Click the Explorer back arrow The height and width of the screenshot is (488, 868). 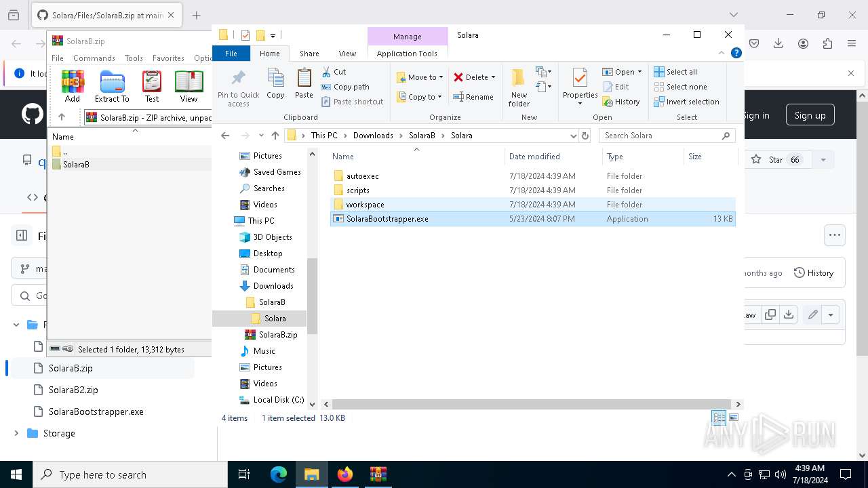click(226, 136)
